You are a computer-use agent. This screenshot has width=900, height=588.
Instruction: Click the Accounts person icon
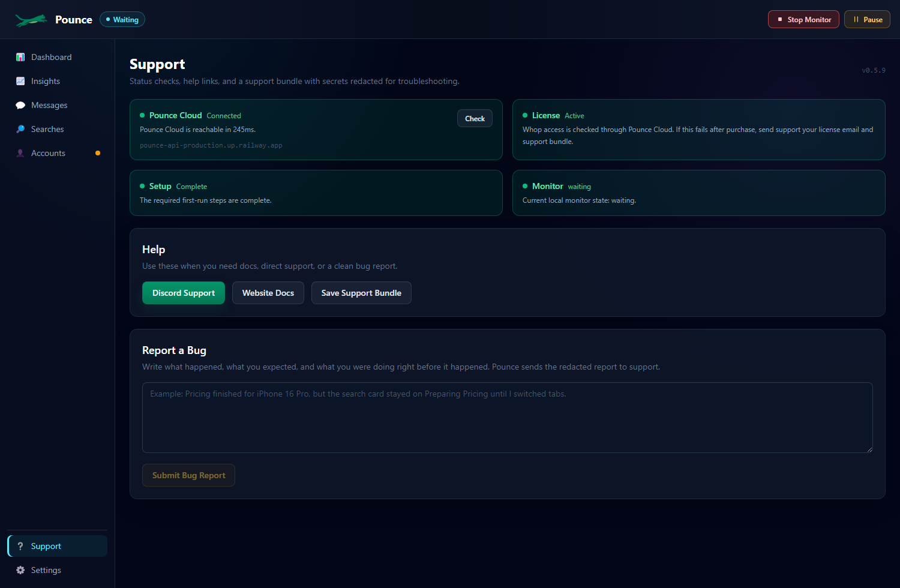click(20, 153)
